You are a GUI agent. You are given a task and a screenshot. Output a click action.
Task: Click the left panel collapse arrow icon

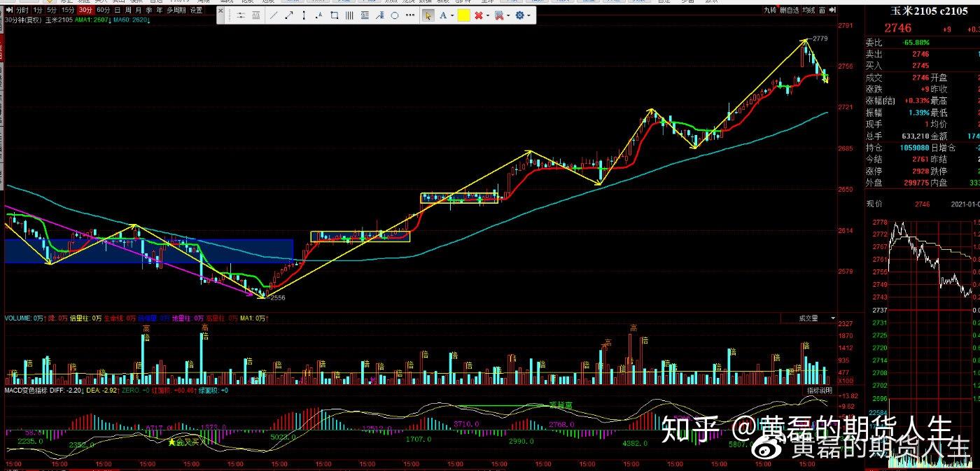[8, 10]
